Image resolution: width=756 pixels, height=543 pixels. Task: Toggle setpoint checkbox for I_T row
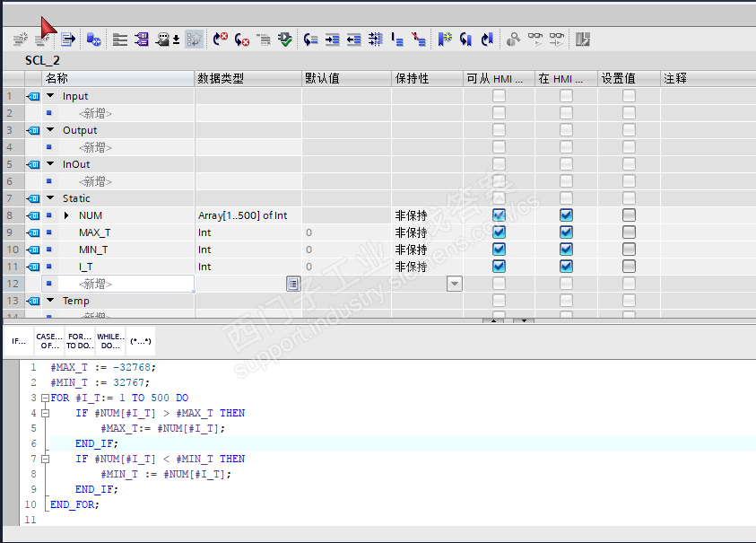pos(629,267)
